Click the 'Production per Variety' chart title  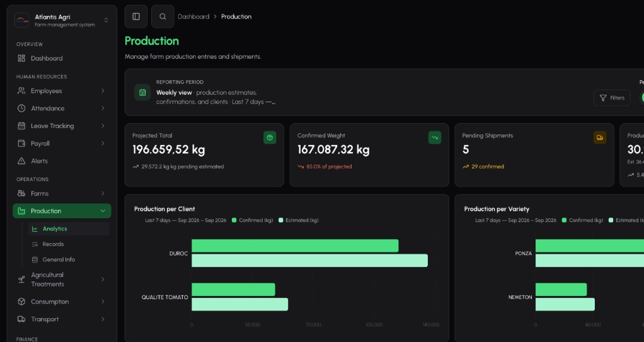point(497,209)
